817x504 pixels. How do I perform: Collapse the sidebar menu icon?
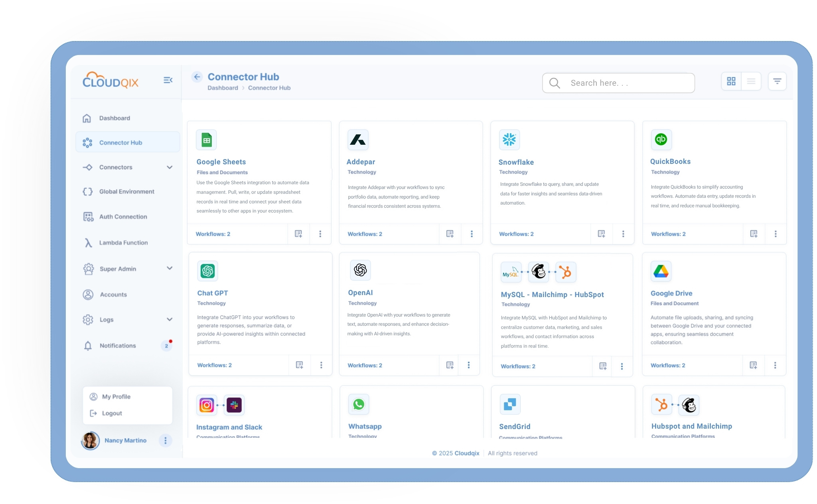click(168, 80)
